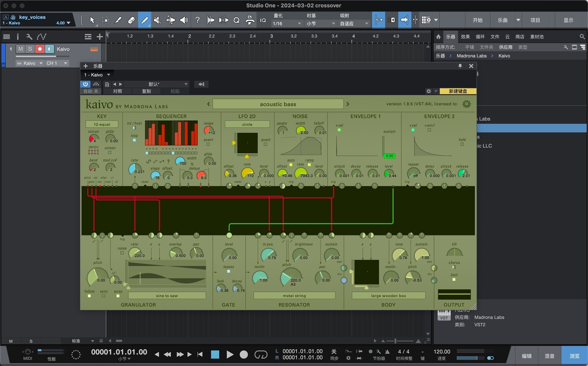
Task: Toggle the Snap to grid button
Action: tap(379, 20)
